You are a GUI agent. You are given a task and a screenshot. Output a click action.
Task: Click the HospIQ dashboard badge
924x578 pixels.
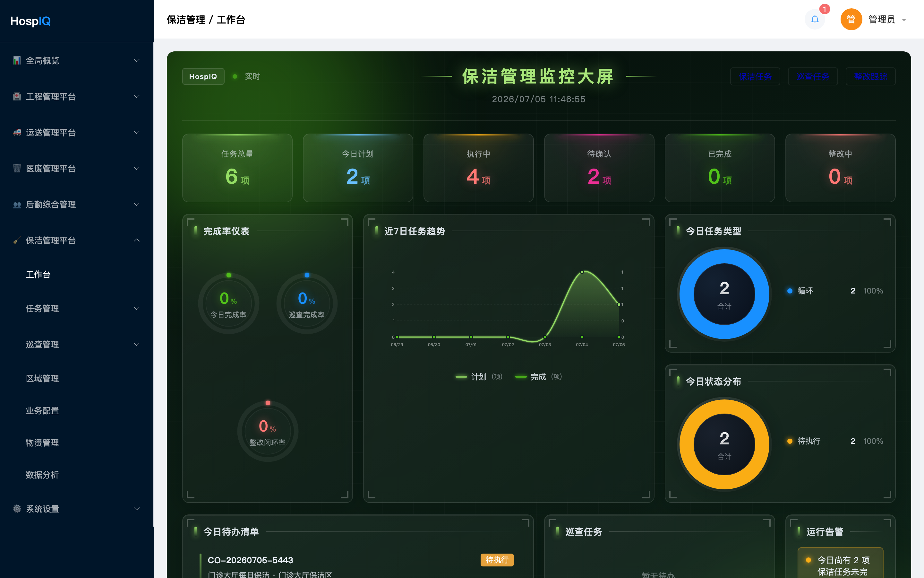pos(203,76)
